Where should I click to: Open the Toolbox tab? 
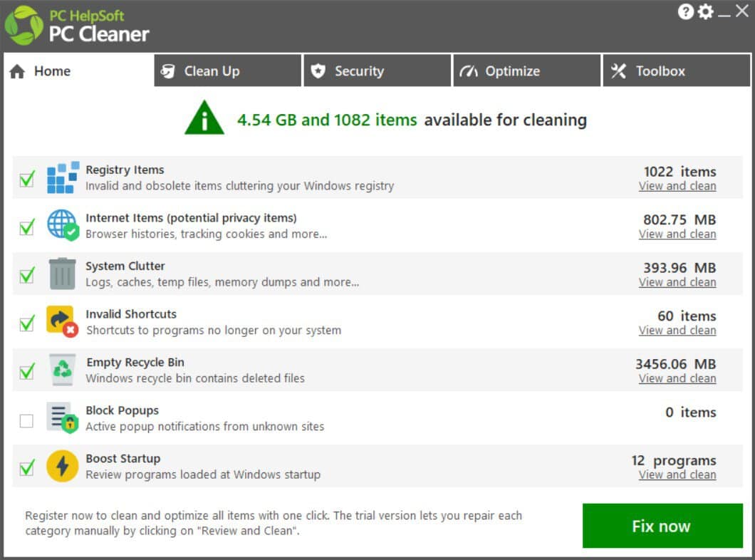(677, 71)
